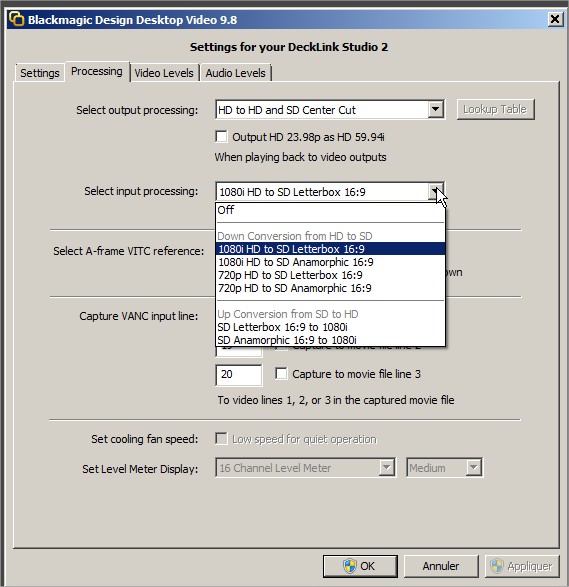Viewport: 569px width, 587px height.
Task: Check Capture to movie file line 3
Action: 281,374
